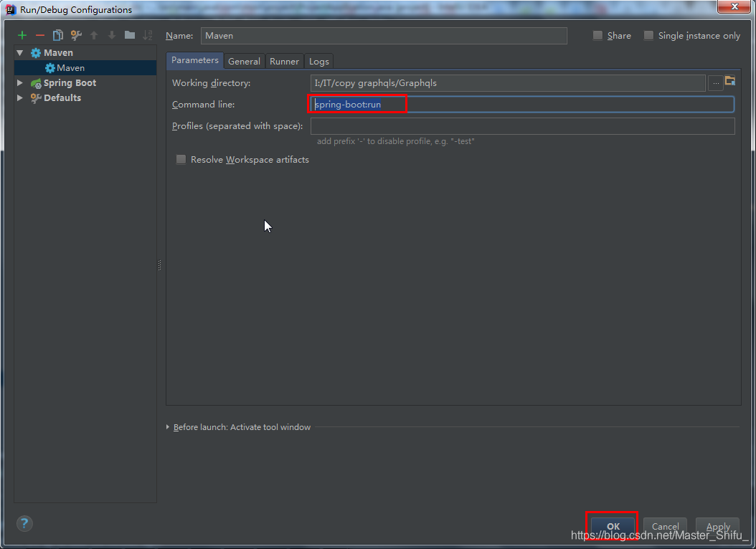Sort configurations alphabetically
This screenshot has width=756, height=549.
(x=148, y=35)
